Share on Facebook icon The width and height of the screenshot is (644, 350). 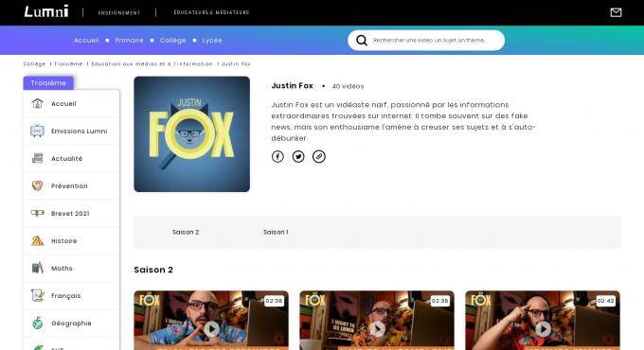[277, 156]
